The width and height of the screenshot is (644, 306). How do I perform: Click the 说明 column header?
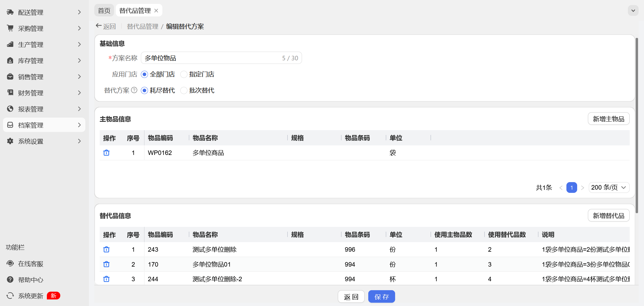[x=548, y=235]
